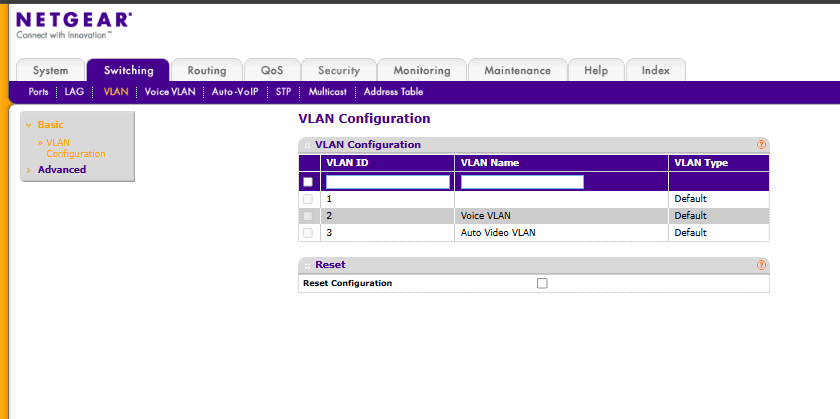The height and width of the screenshot is (419, 840).
Task: Click the 'Voice VLAN' name cell
Action: pyautogui.click(x=561, y=216)
